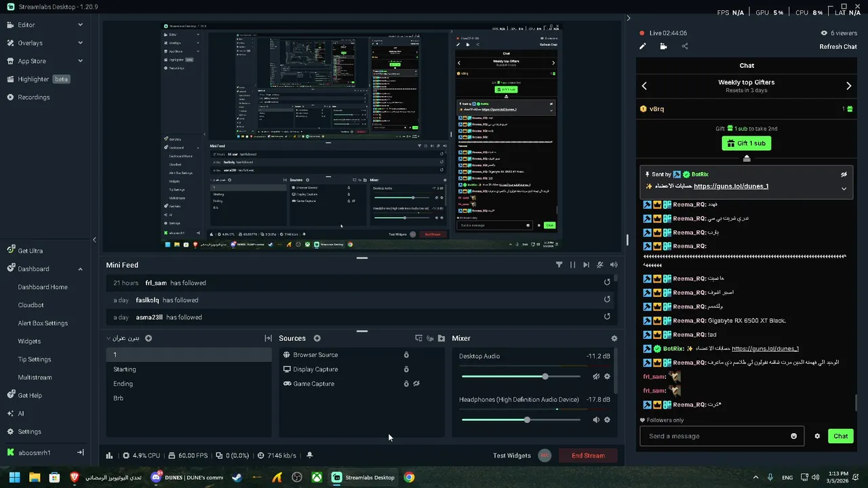Adjust the Desktop Audio volume slider
The image size is (868, 488).
521,376
